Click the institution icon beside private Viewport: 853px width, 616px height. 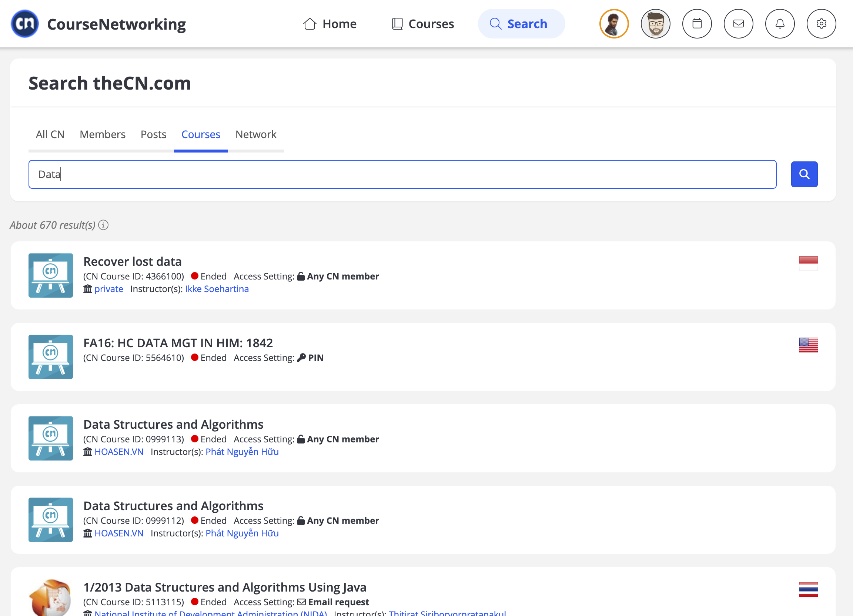88,289
